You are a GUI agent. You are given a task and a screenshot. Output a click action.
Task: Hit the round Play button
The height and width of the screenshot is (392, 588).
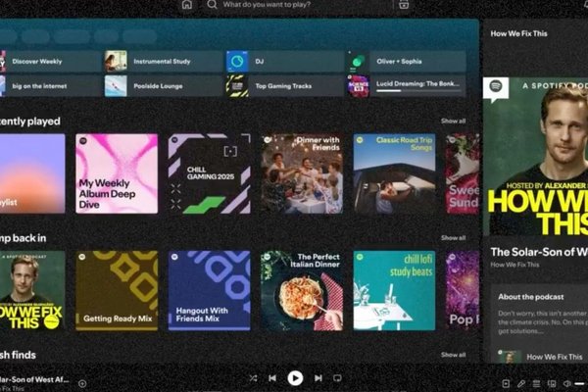pos(295,378)
